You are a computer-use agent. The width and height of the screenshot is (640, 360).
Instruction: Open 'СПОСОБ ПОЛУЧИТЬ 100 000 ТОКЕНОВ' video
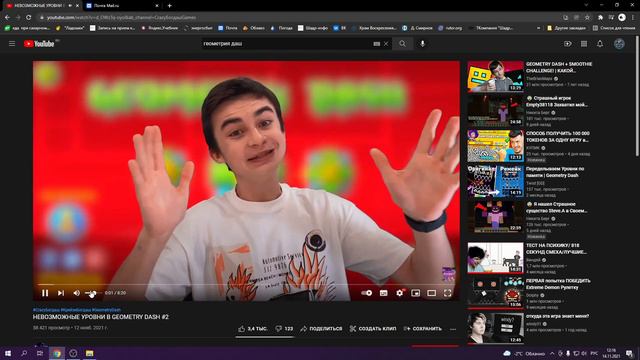pyautogui.click(x=495, y=146)
